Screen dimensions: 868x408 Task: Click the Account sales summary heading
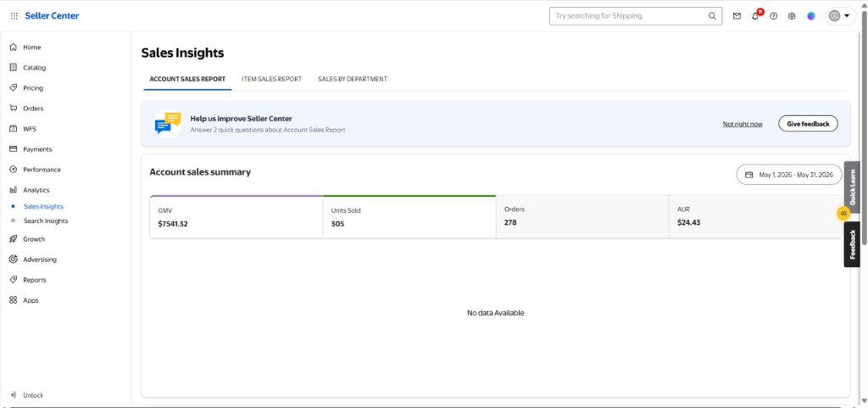pos(200,172)
